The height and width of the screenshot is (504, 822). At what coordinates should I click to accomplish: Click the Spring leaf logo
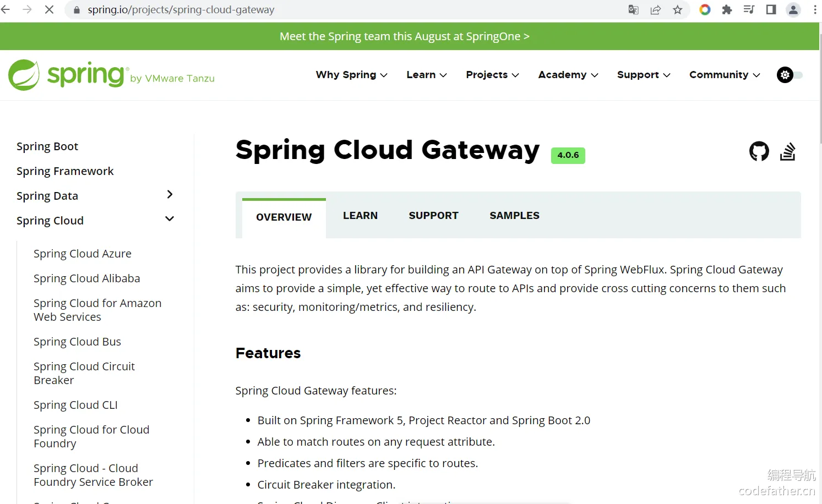click(x=24, y=75)
